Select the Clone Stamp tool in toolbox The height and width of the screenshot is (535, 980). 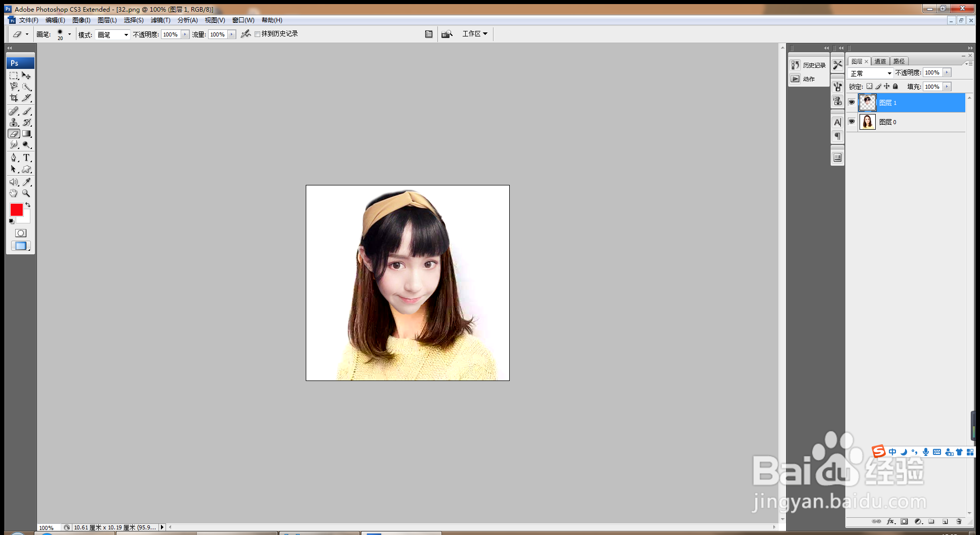click(14, 123)
